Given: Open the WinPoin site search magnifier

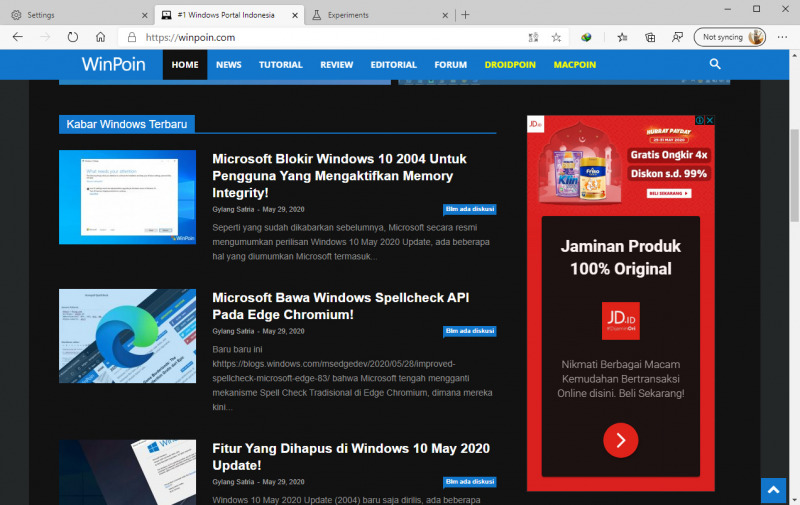Looking at the screenshot, I should [715, 64].
